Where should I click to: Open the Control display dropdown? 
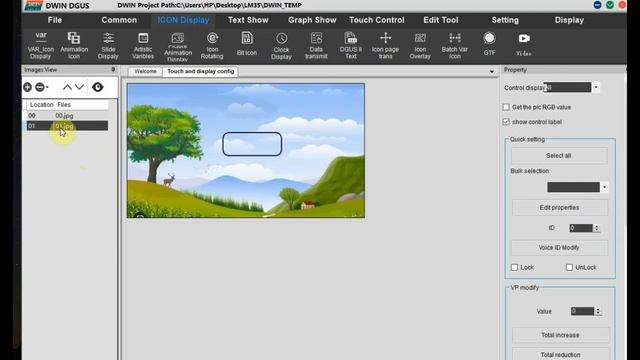point(596,87)
